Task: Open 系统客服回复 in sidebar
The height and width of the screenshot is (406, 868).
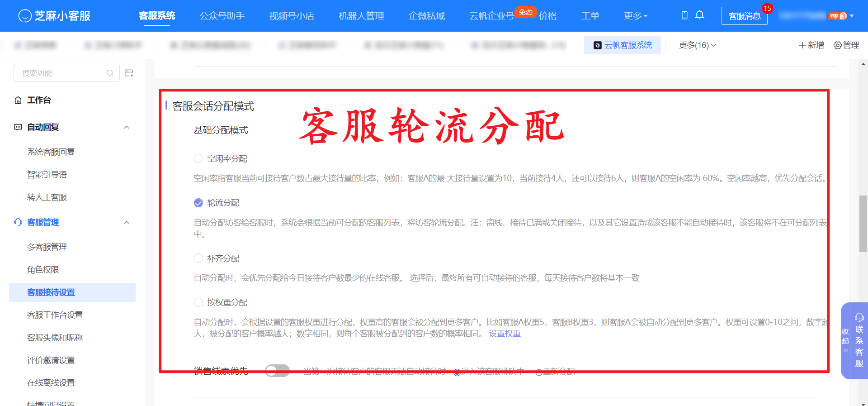Action: 51,152
